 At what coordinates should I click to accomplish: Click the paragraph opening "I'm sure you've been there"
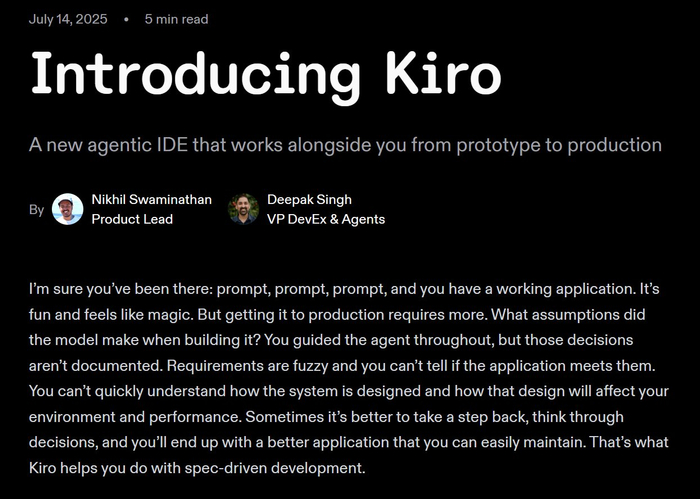[x=120, y=288]
